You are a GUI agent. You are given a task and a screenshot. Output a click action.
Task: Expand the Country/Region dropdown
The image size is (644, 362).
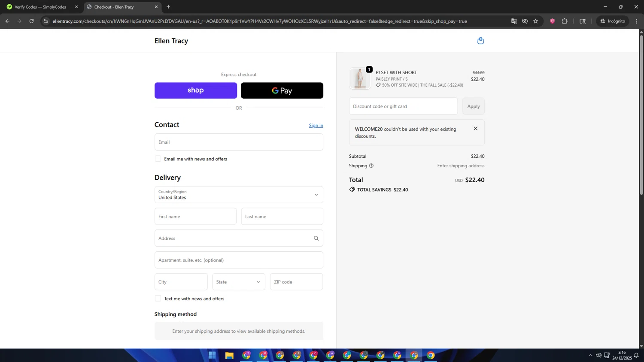[239, 195]
